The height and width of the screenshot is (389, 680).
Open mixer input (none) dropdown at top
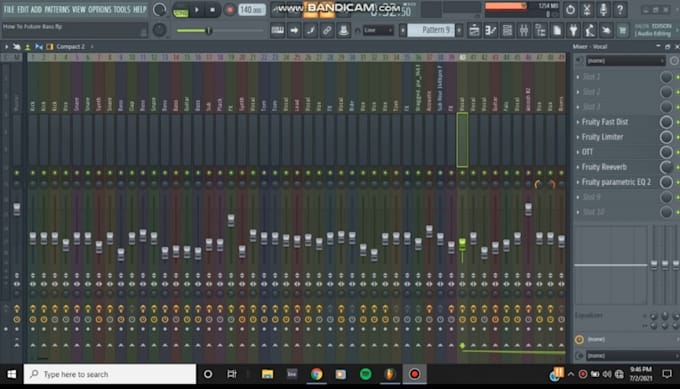pyautogui.click(x=625, y=61)
